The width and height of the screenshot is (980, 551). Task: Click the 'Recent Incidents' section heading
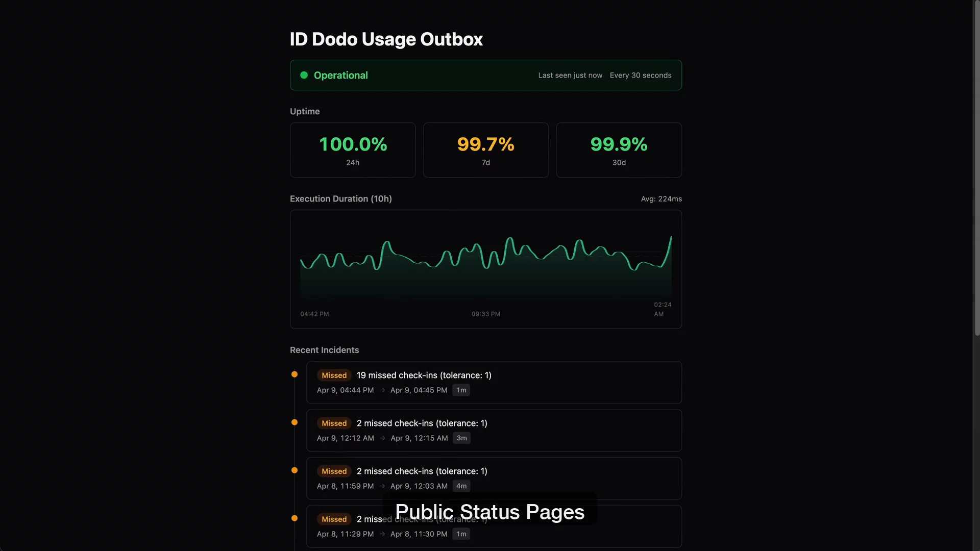tap(325, 350)
